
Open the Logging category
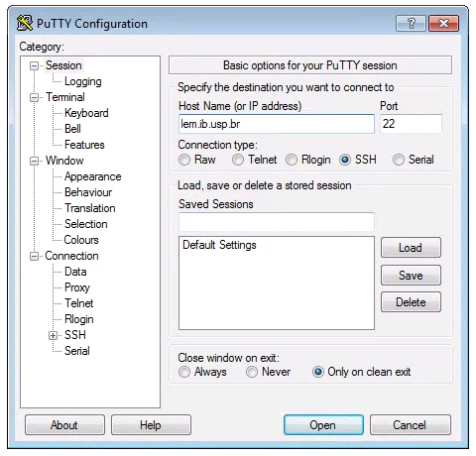pos(83,81)
